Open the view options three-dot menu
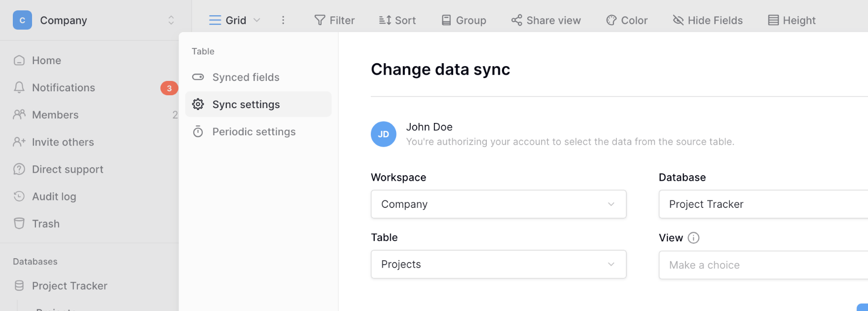The height and width of the screenshot is (311, 868). [283, 20]
